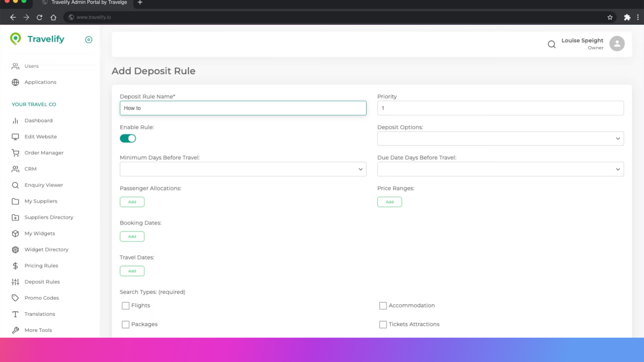Screen dimensions: 644x362
Task: Click the More Tools wrench icon
Action: pos(15,330)
